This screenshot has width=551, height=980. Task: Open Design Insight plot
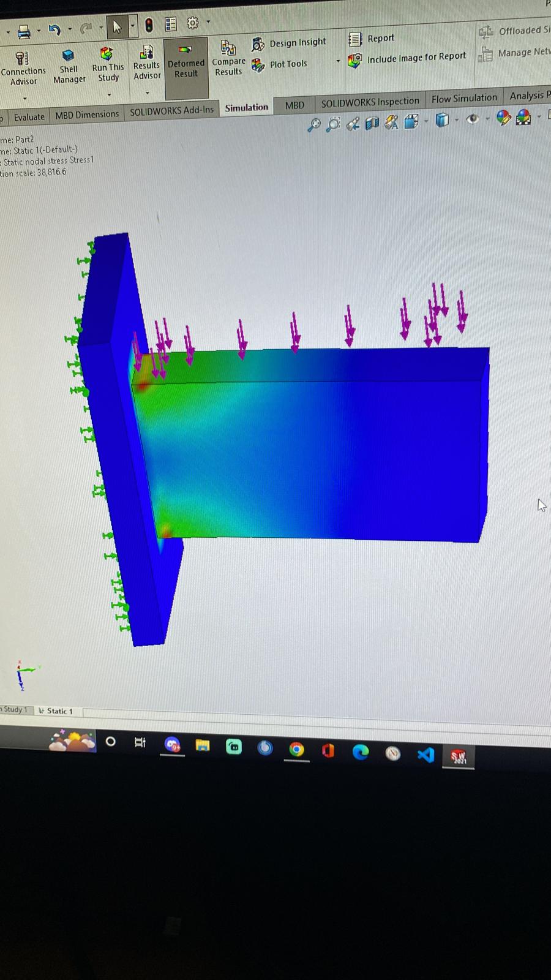tap(289, 43)
